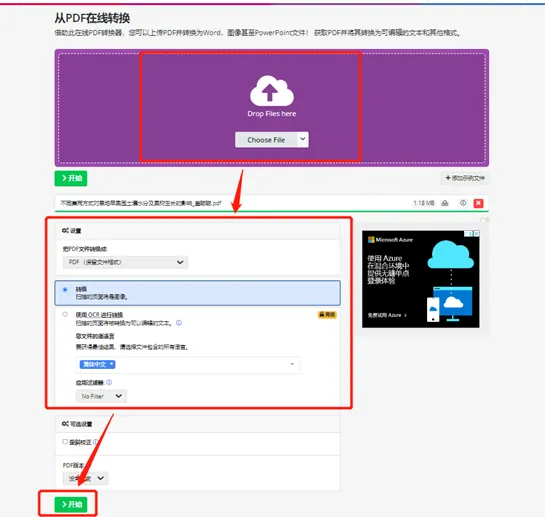Open the Choose File dropdown arrow
This screenshot has height=517, width=545.
tap(303, 139)
